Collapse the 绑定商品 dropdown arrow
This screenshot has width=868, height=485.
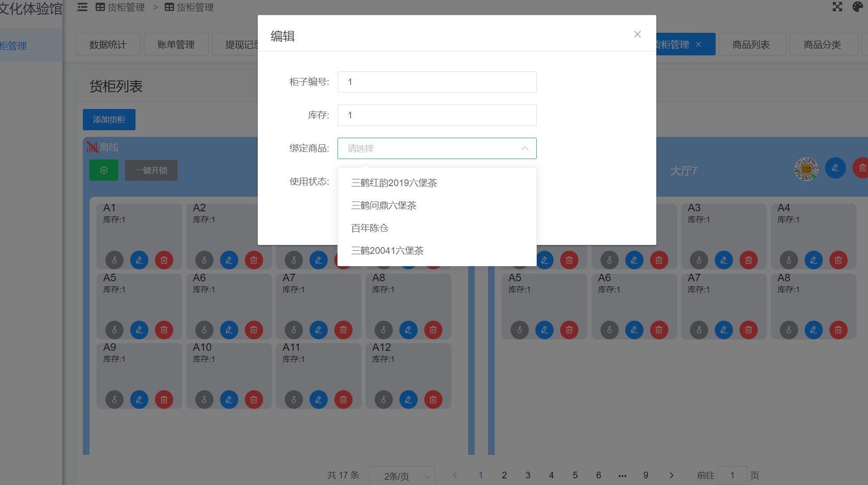pos(525,148)
